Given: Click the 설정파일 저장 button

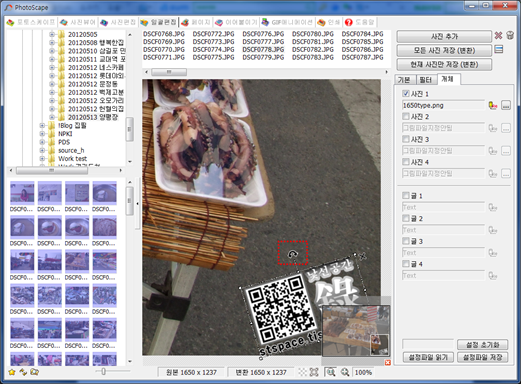Looking at the screenshot, I should (x=482, y=357).
